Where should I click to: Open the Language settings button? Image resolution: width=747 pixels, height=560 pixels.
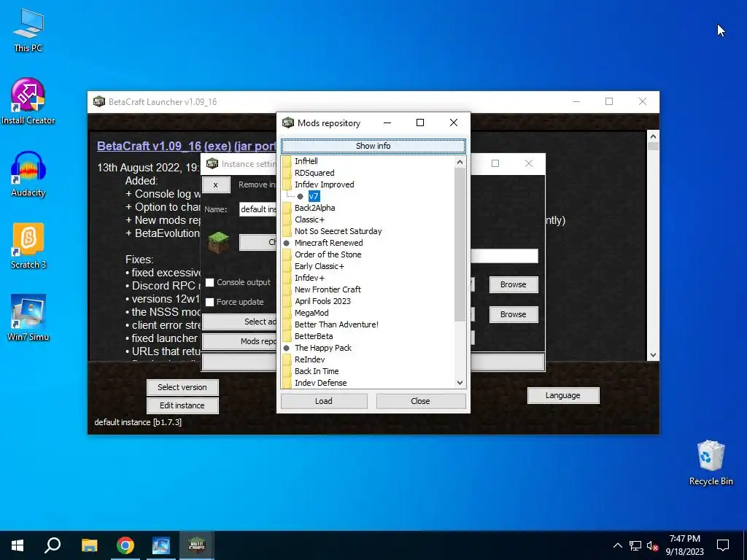tap(563, 395)
